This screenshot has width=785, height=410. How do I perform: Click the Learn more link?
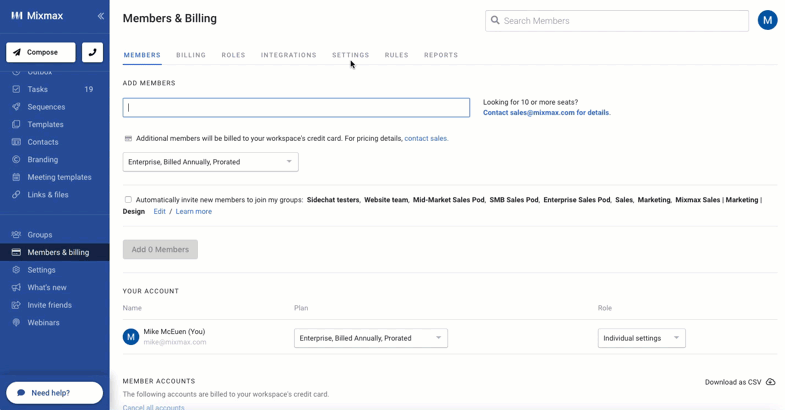pos(193,211)
